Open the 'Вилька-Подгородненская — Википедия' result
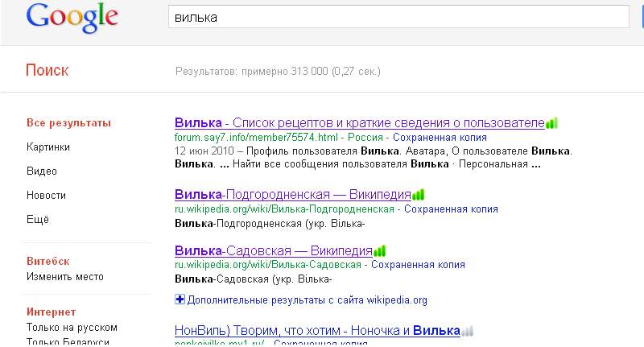 pos(293,195)
